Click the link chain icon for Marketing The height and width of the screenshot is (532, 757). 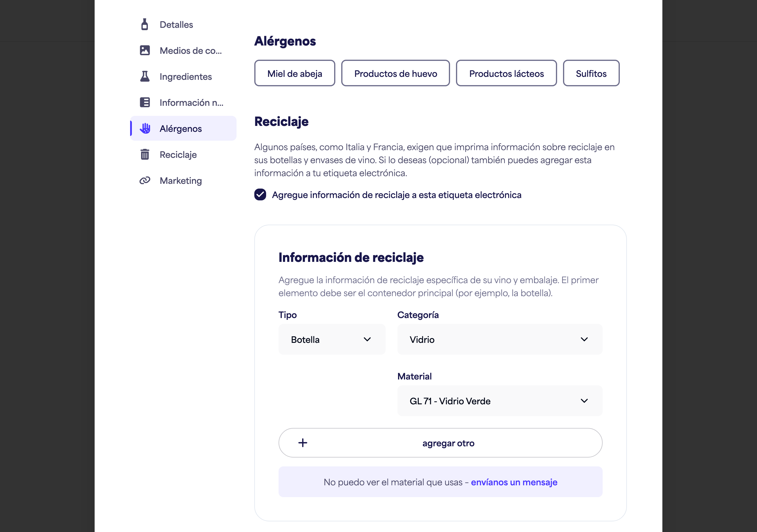pyautogui.click(x=145, y=180)
